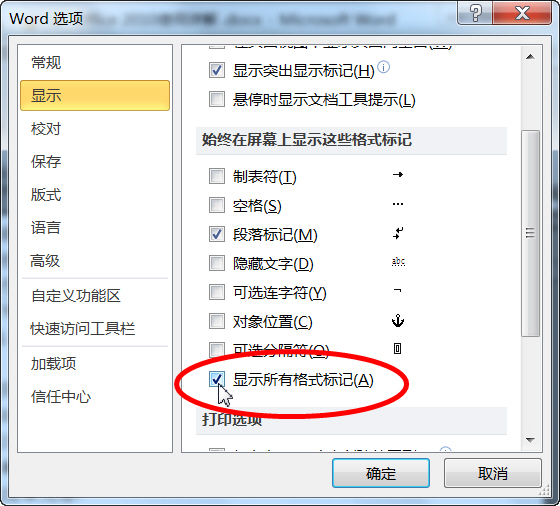
Task: Click the paragraph mark symbol icon
Action: click(398, 234)
